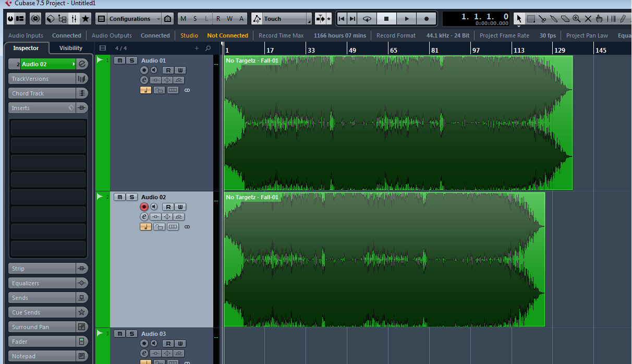
Task: Disable record enable on Audio 02
Action: [x=144, y=207]
